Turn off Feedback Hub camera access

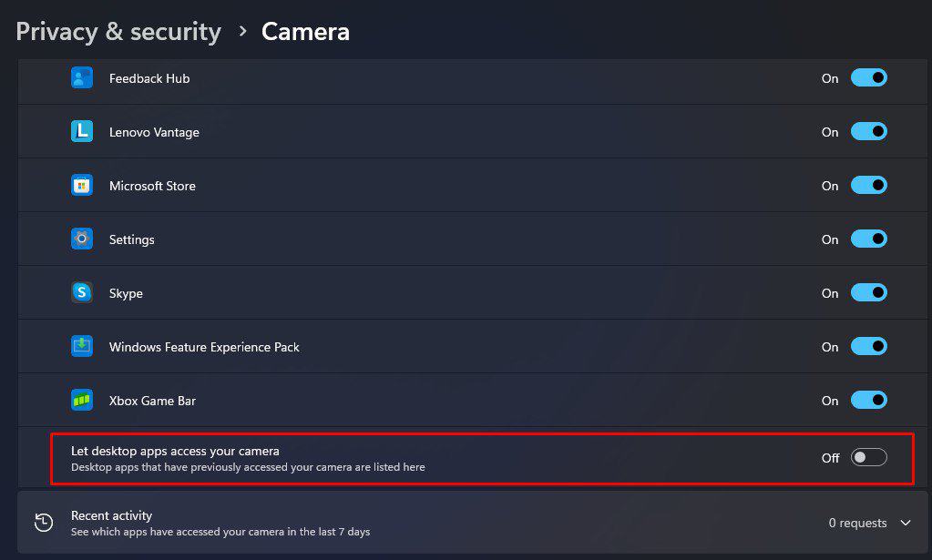868,78
